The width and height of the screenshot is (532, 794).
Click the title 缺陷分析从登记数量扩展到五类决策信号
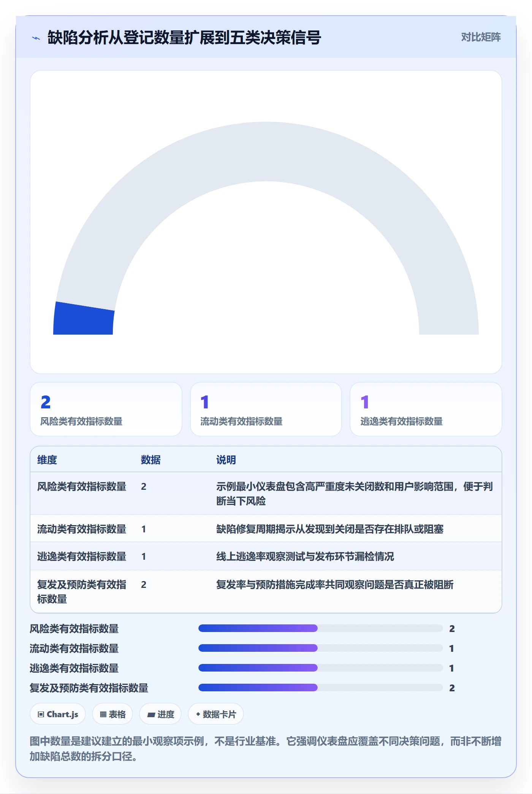coord(184,38)
